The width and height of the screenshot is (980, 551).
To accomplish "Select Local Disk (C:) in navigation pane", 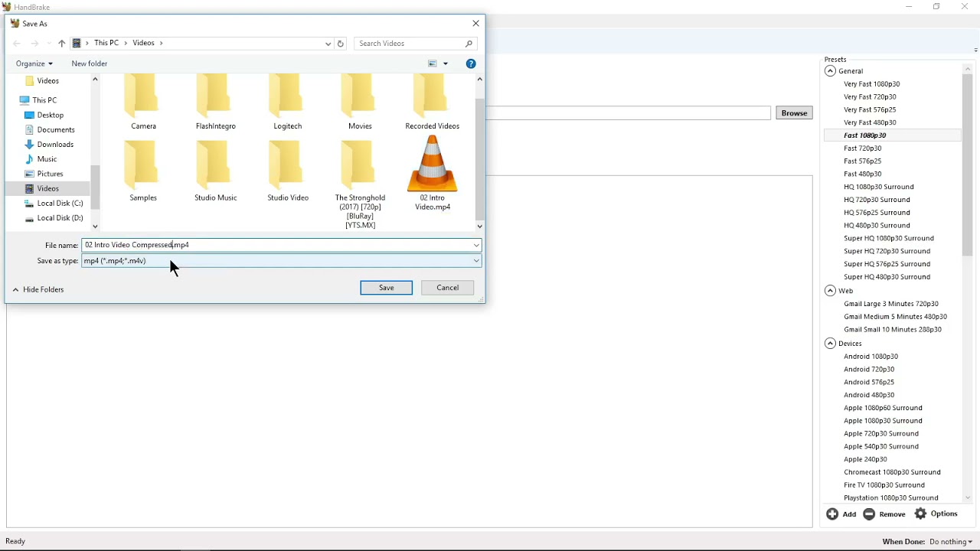I will coord(54,204).
